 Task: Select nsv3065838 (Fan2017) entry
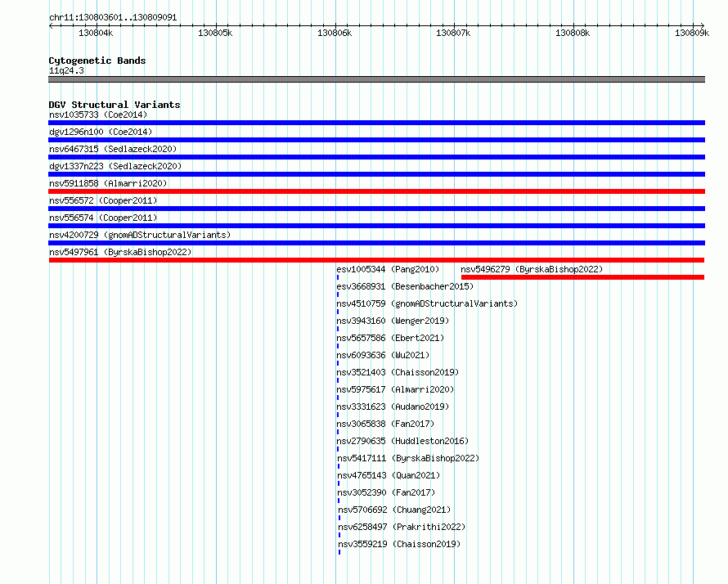tap(385, 424)
